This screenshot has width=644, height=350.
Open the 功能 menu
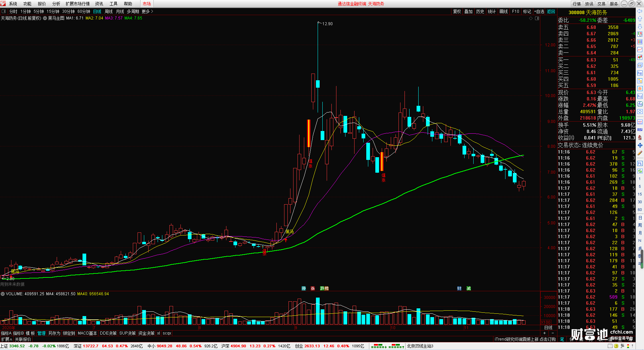(x=28, y=4)
